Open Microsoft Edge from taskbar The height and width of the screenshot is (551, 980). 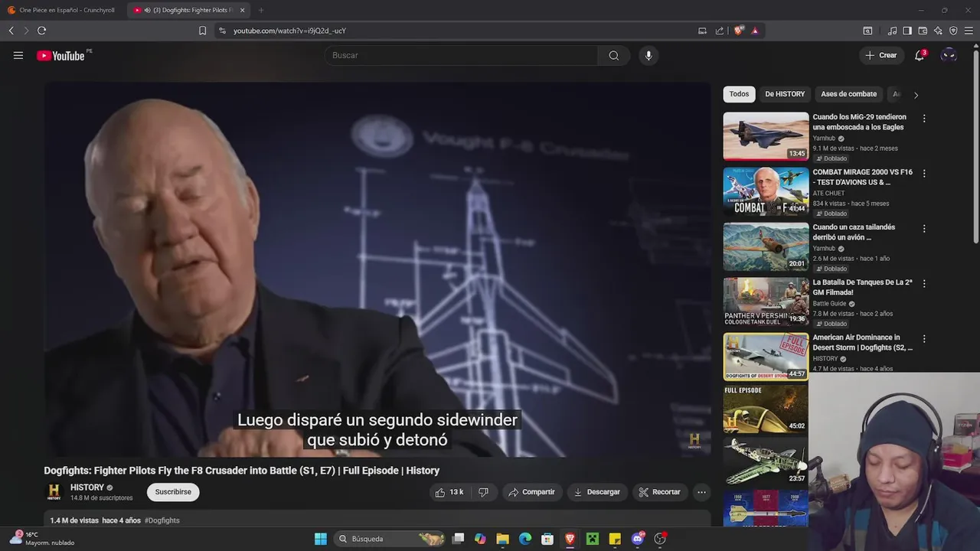[525, 539]
